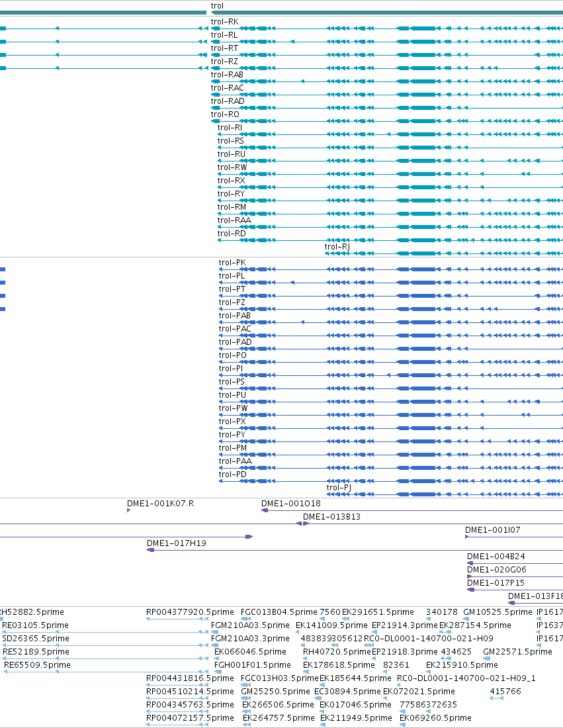This screenshot has height=728, width=563.
Task: Select EST GM10525.5prime
Action: [x=498, y=612]
